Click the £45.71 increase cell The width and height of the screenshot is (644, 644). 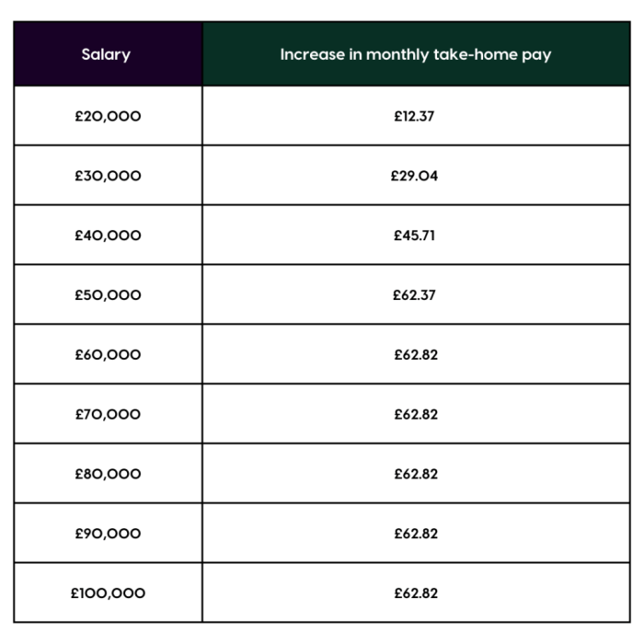coord(414,236)
